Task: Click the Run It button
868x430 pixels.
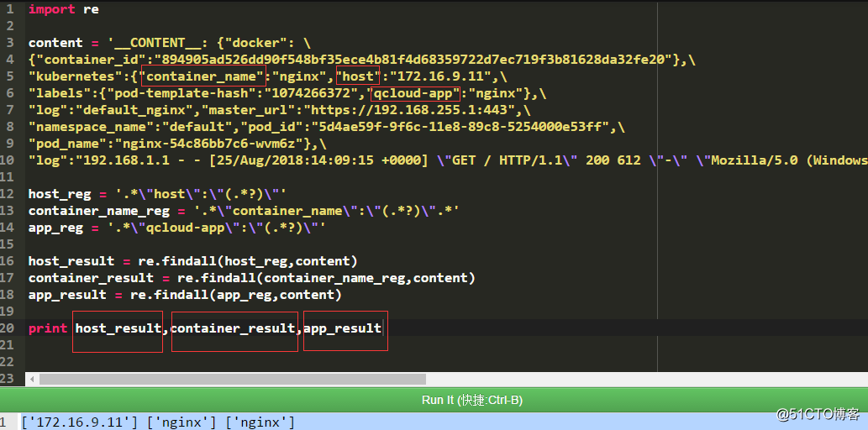Action: 471,400
